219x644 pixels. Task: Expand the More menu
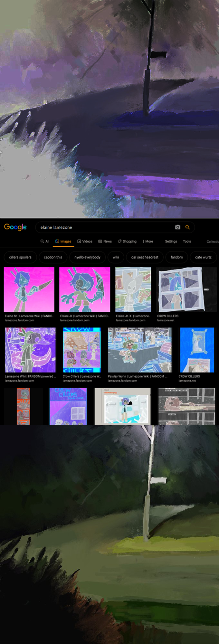(x=148, y=241)
